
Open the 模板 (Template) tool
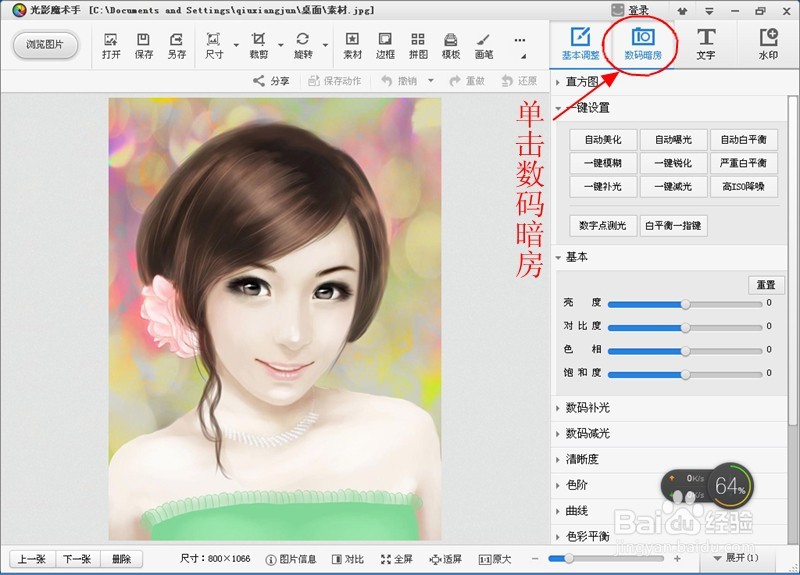[x=451, y=46]
